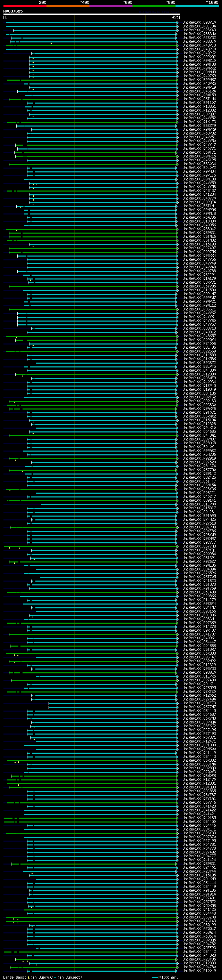Select hit label UniRef100_A9S6S7

coord(199,561)
